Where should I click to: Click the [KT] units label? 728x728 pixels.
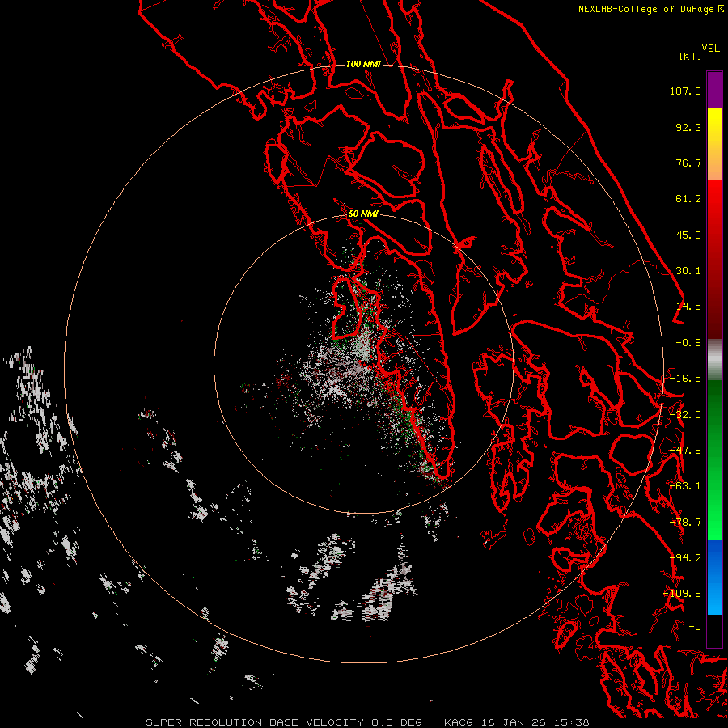(690, 56)
